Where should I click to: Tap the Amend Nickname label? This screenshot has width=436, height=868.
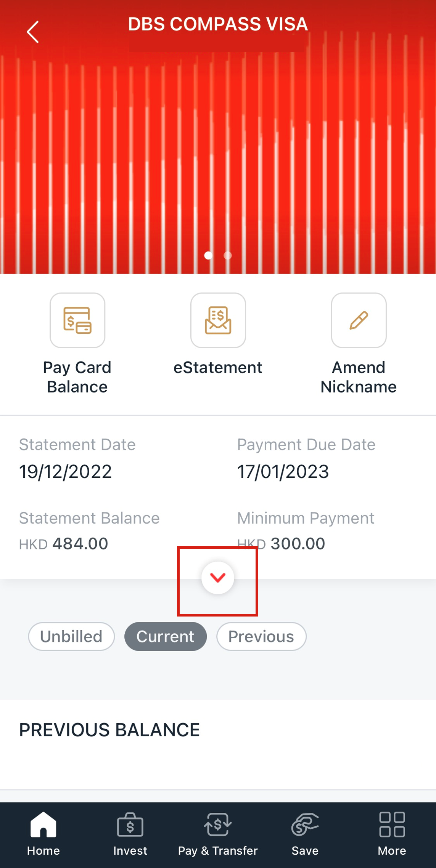pos(359,377)
